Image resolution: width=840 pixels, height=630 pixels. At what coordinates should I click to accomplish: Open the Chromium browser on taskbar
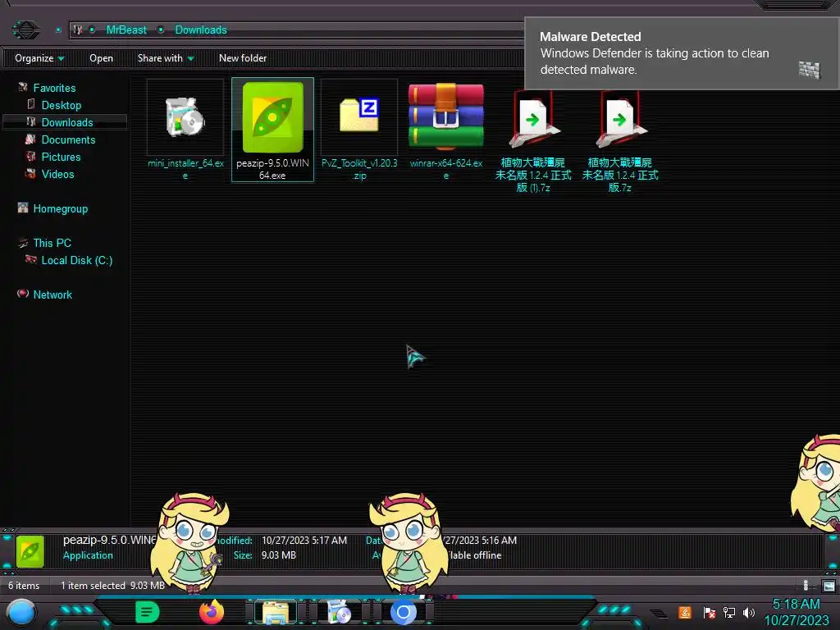[404, 612]
